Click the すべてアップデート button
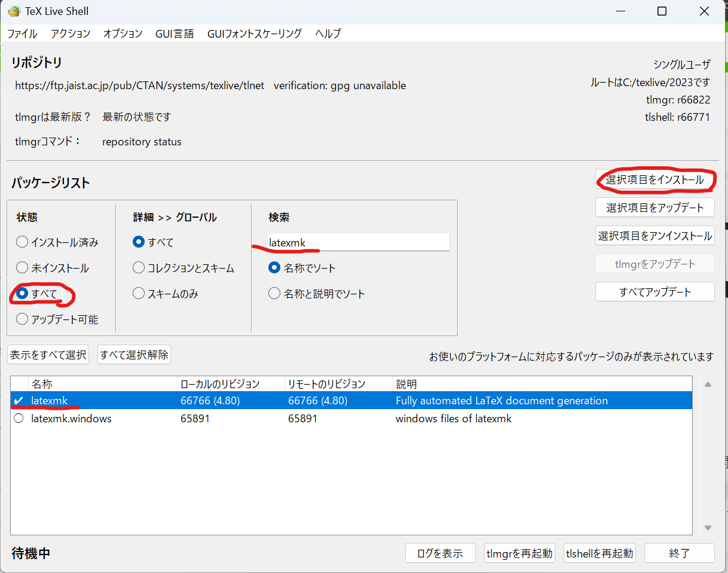The height and width of the screenshot is (573, 728). pos(654,291)
